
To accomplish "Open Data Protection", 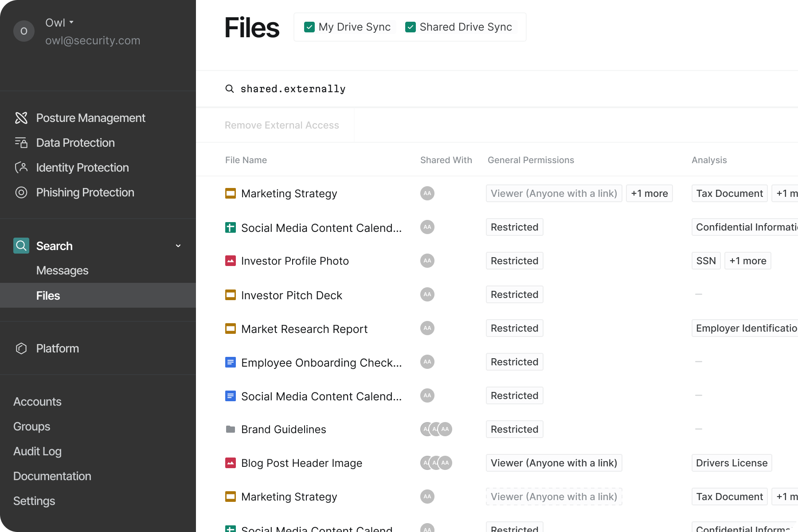I will click(75, 143).
